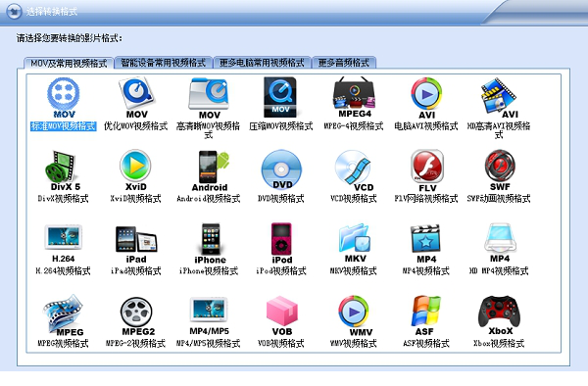Click the ASF视频格式 text label
This screenshot has height=386, width=588.
point(426,343)
